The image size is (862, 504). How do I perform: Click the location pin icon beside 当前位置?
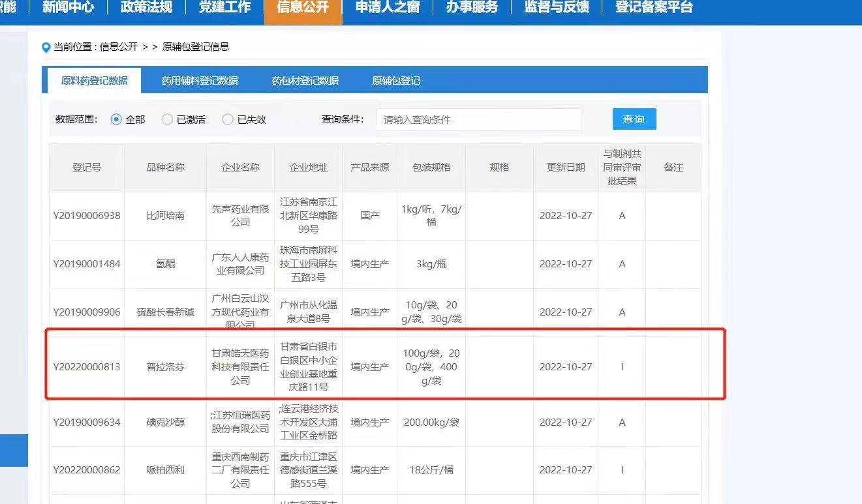point(46,47)
